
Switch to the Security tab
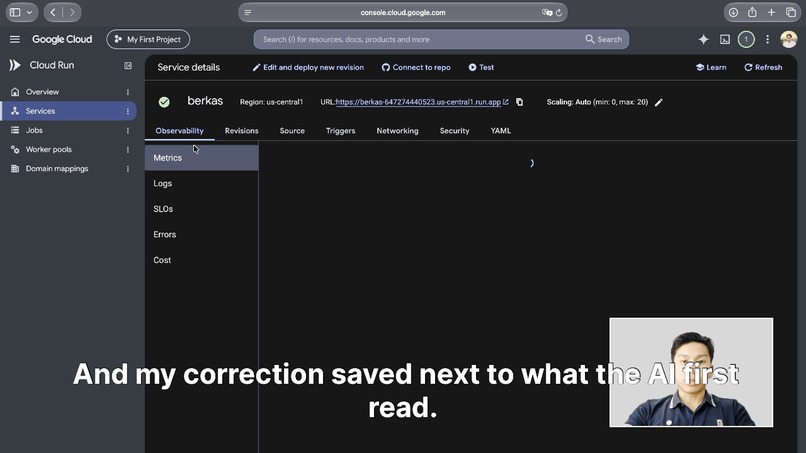pyautogui.click(x=454, y=131)
